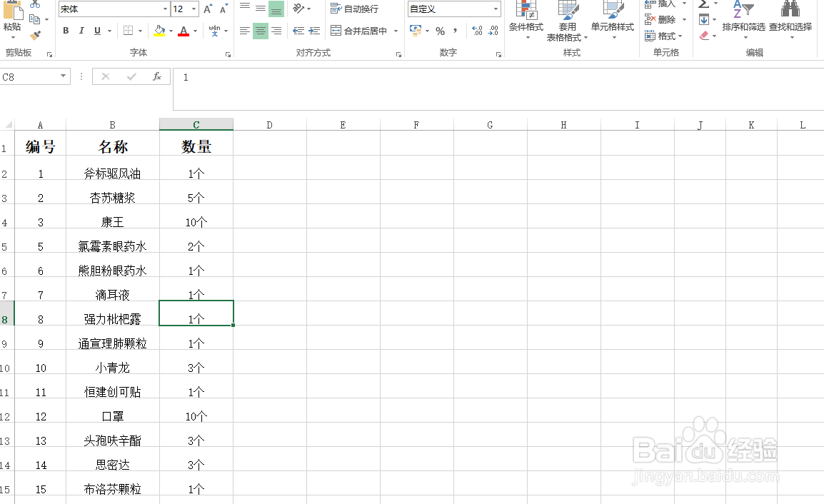The image size is (824, 504).
Task: Apply percent style
Action: 441,31
